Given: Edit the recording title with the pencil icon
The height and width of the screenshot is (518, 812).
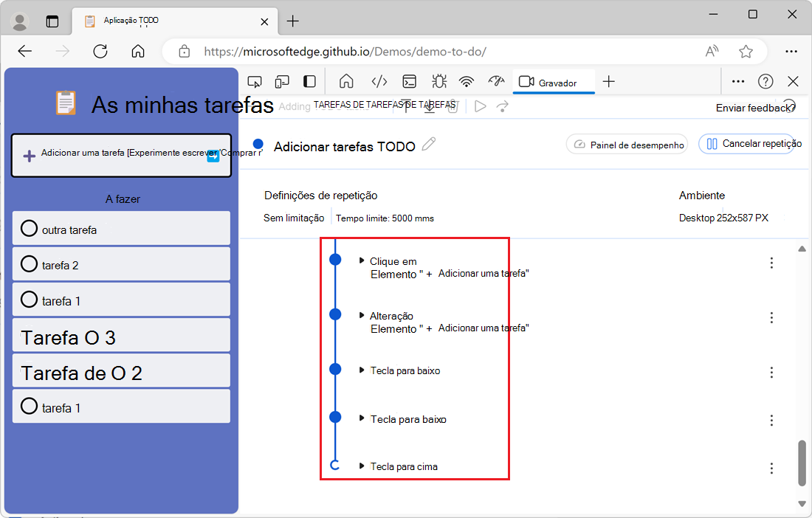Looking at the screenshot, I should [x=428, y=145].
